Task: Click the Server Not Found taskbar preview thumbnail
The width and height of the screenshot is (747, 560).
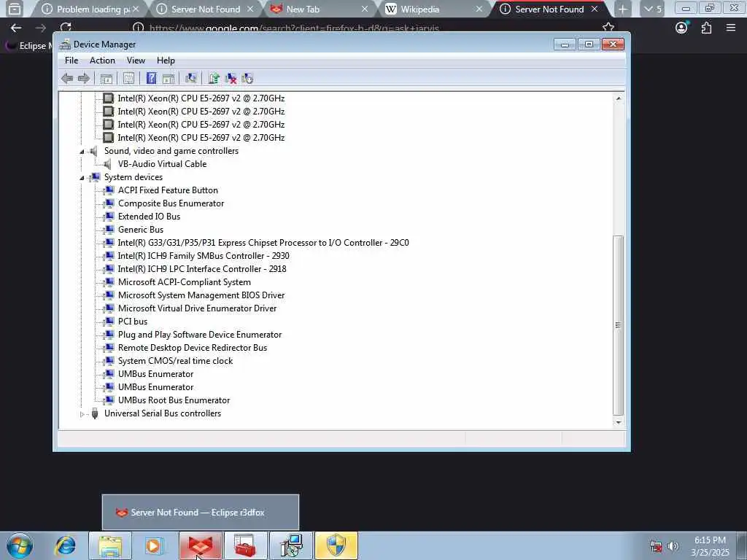Action: [x=200, y=513]
